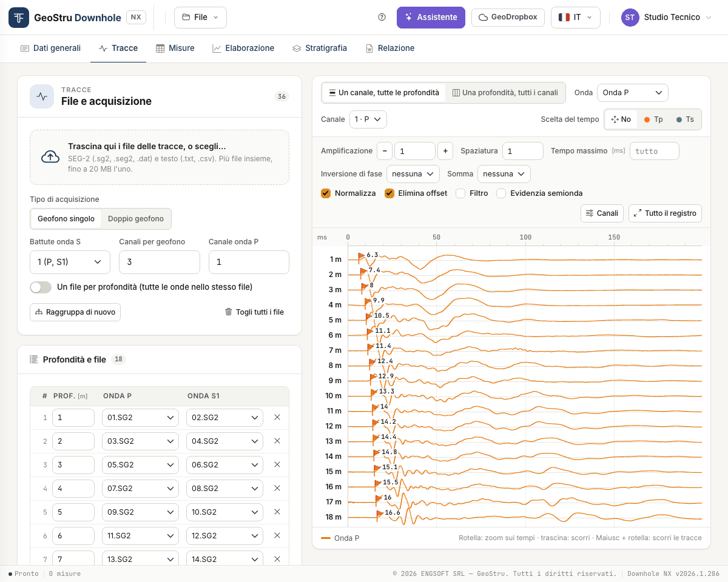
Task: Click the first-arrival flag on 1 m trace
Action: 361,256
